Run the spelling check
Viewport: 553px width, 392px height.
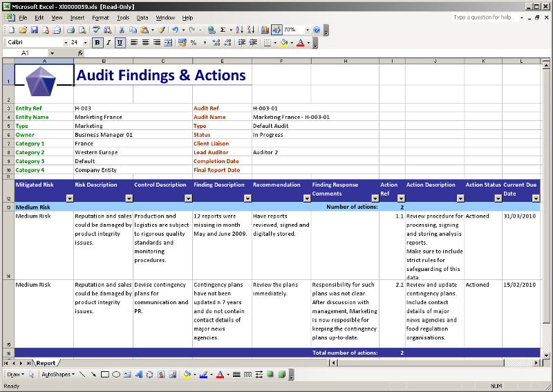click(x=96, y=30)
